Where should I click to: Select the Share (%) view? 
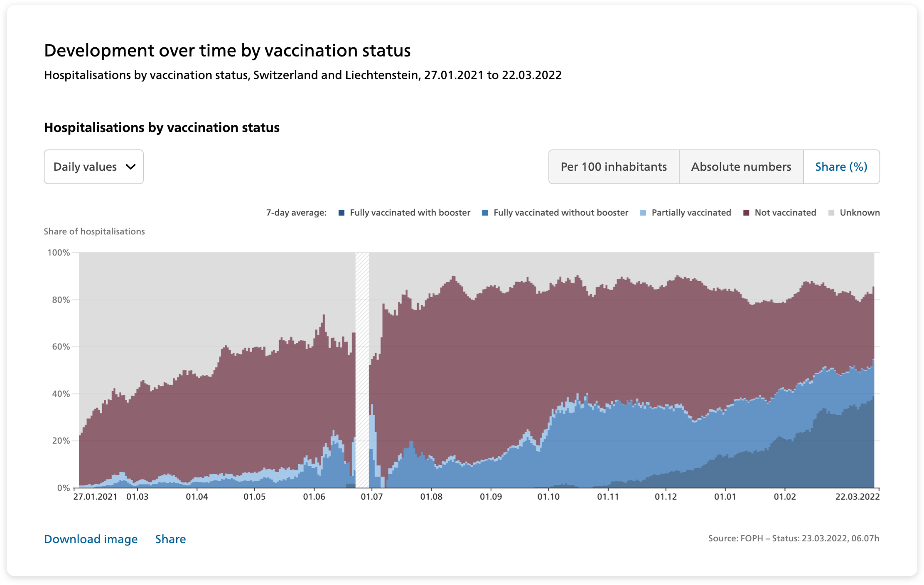click(841, 167)
